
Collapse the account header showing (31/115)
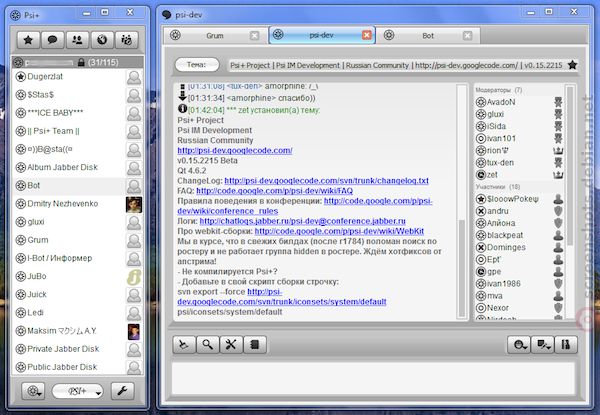(78, 62)
